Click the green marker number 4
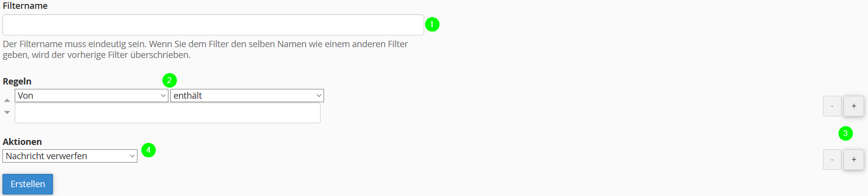Viewport: 868px width, 196px height. [148, 150]
